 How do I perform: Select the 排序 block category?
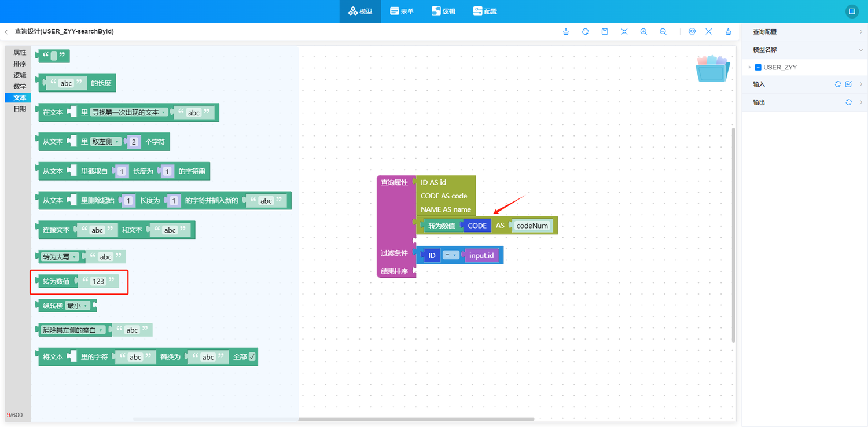tap(20, 64)
